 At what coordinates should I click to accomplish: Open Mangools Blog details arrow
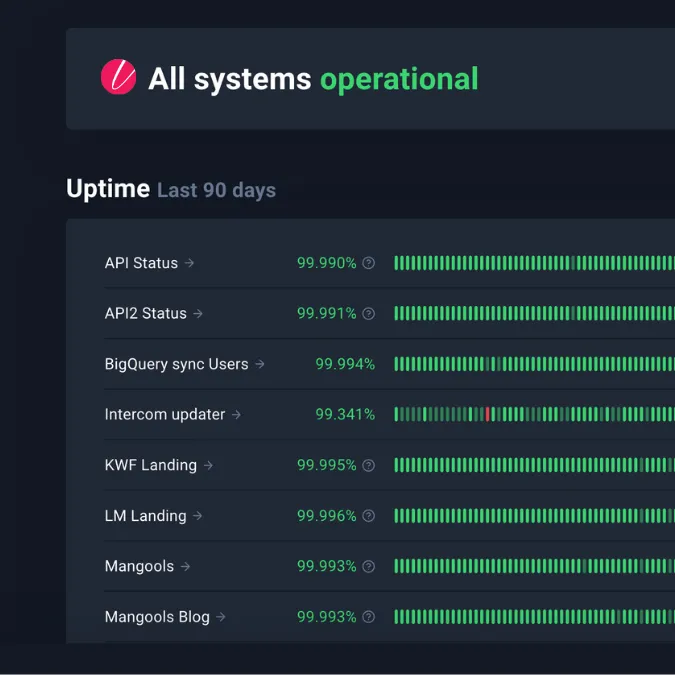coord(221,617)
